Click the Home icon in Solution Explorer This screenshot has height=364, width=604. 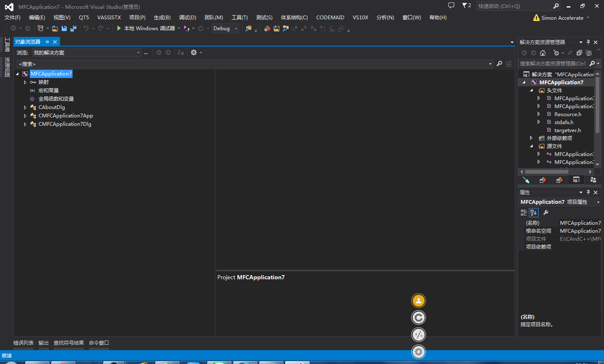[x=543, y=53]
